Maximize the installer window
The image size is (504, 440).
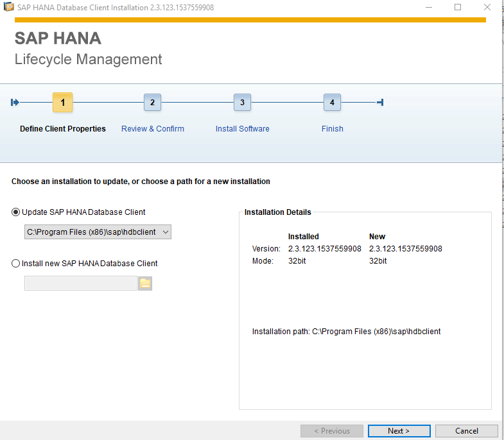(458, 7)
